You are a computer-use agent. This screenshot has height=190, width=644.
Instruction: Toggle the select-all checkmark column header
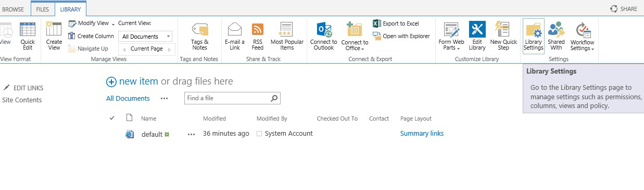point(112,118)
